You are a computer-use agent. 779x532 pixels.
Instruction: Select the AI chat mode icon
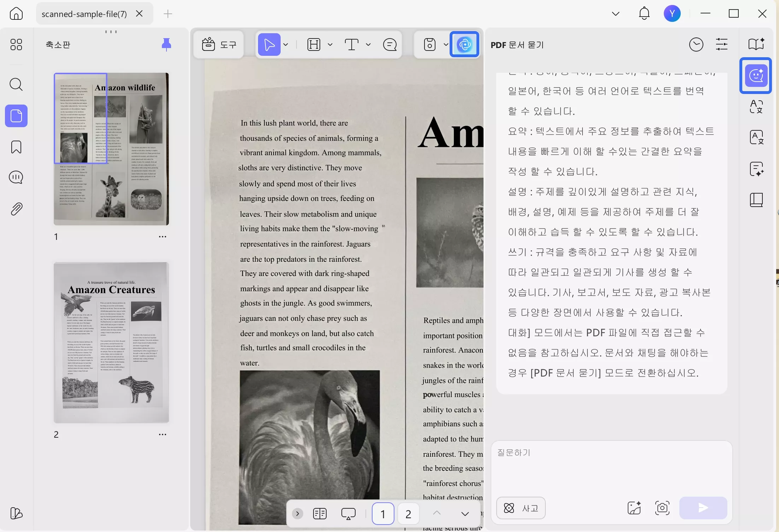(756, 76)
